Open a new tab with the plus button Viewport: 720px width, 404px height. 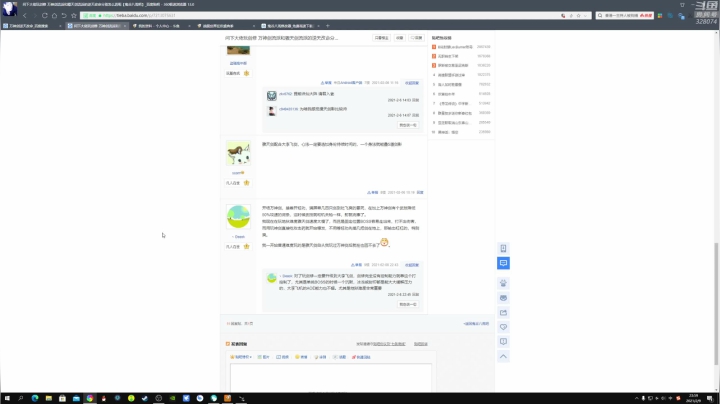tap(327, 26)
